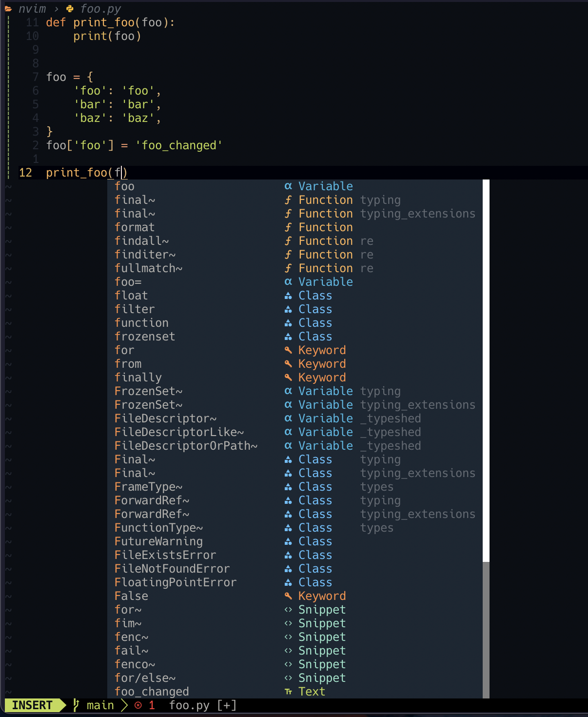Select 'foo=' from the completion menu
This screenshot has width=588, height=717.
[x=128, y=281]
